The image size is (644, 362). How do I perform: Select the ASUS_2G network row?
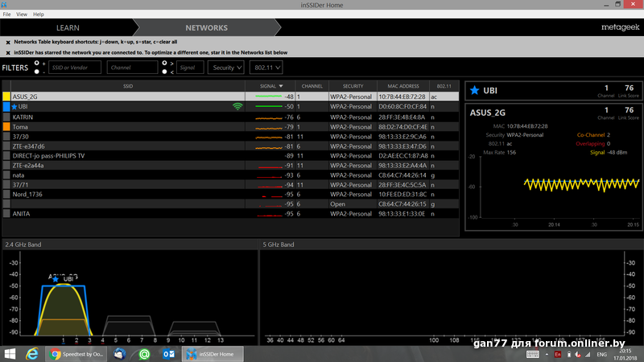pyautogui.click(x=230, y=97)
